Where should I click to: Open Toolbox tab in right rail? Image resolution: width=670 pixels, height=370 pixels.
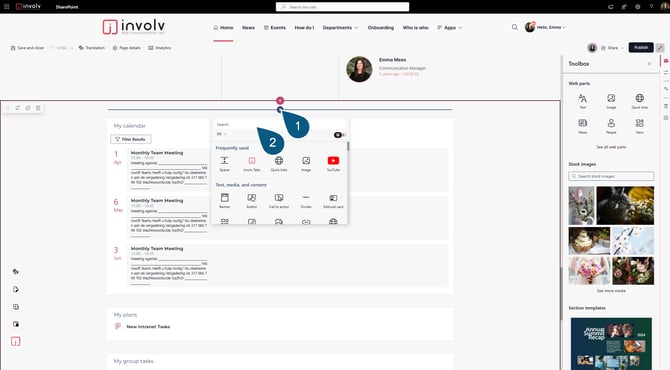[x=666, y=61]
